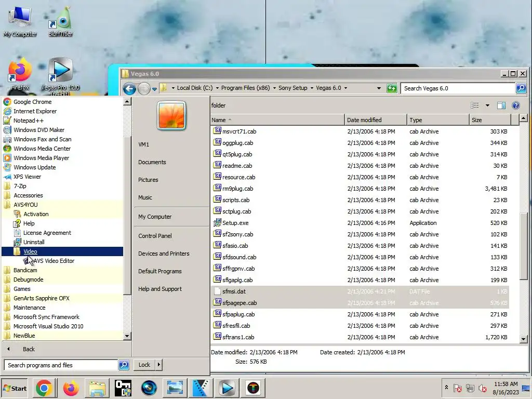This screenshot has height=399, width=532.
Task: Expand arrow after Program Files (x86) breadcrumb
Action: point(274,88)
